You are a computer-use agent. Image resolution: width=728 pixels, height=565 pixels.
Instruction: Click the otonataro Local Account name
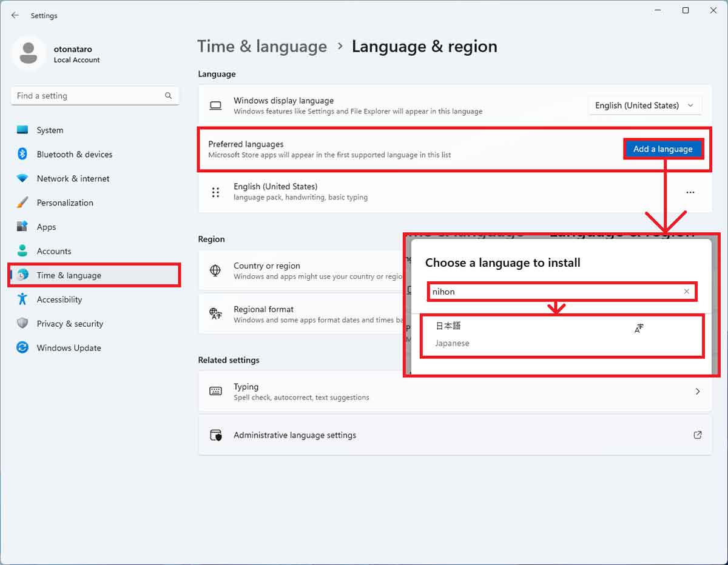(x=76, y=54)
